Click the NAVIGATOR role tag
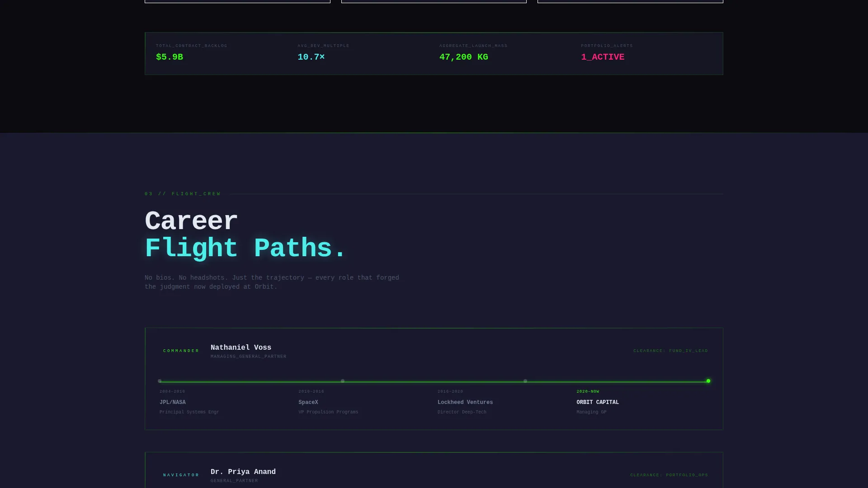The width and height of the screenshot is (868, 488). click(181, 475)
